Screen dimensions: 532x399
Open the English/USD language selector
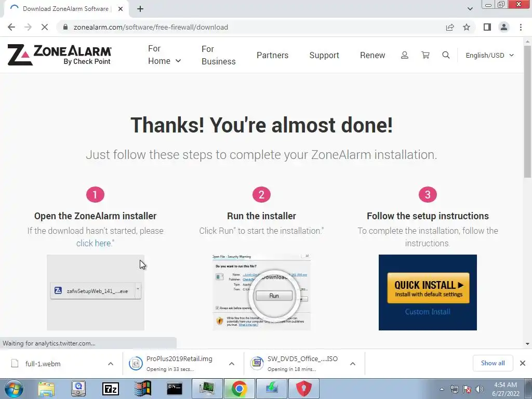tap(489, 55)
